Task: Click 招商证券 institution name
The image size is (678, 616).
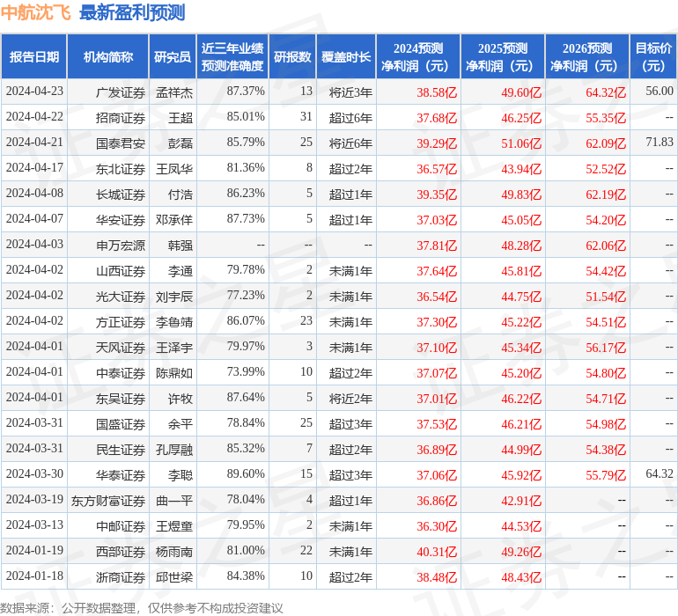Action: click(121, 118)
